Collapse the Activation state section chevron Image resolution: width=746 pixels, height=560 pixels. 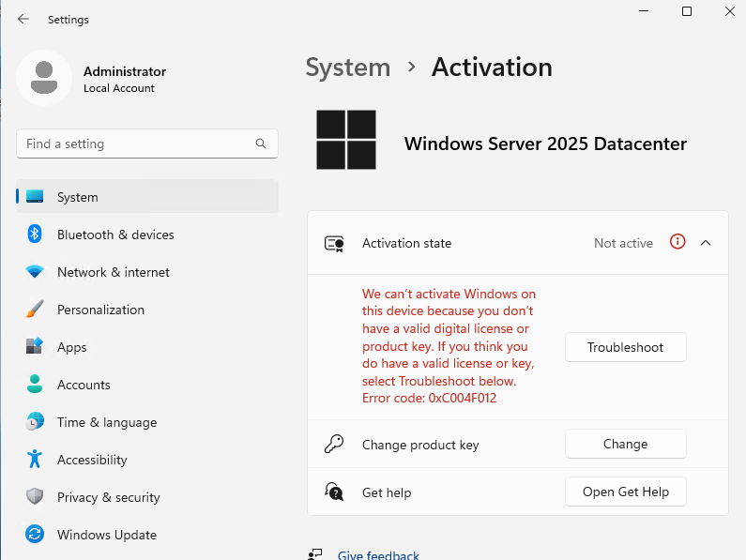[706, 243]
